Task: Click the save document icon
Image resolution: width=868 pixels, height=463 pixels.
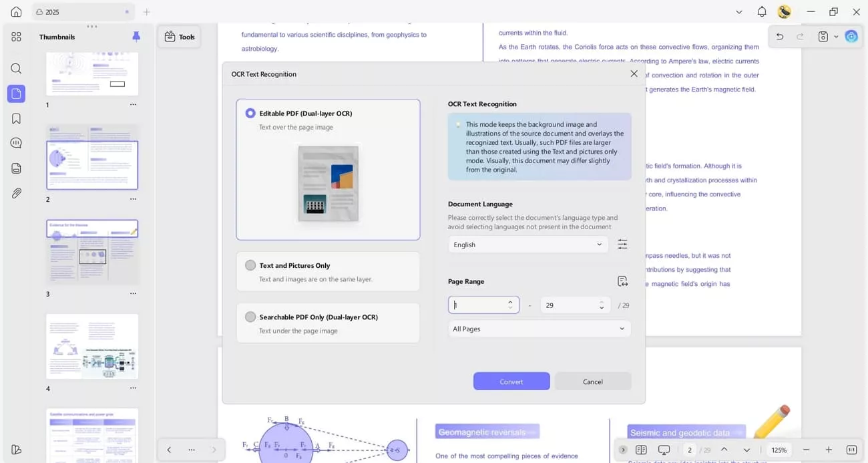Action: [823, 37]
